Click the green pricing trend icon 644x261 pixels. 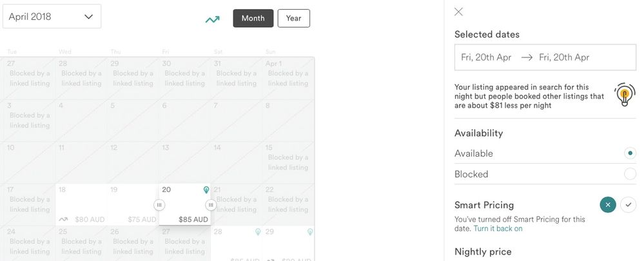point(213,19)
